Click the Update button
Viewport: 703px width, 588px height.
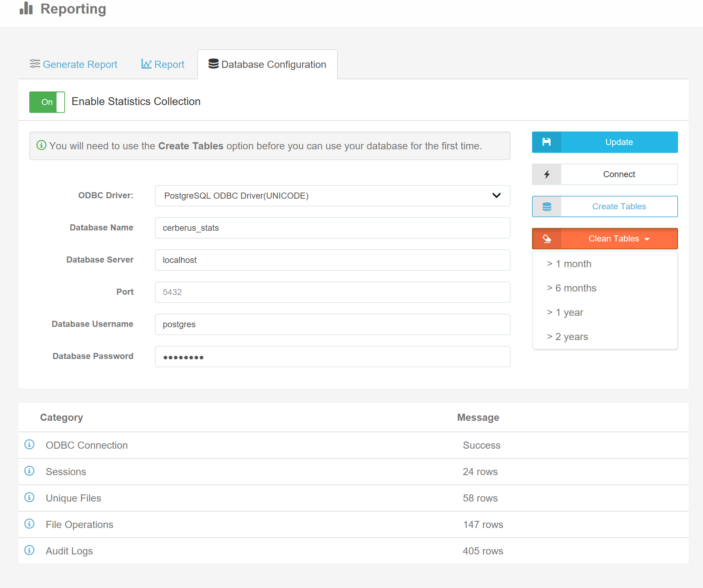(605, 142)
